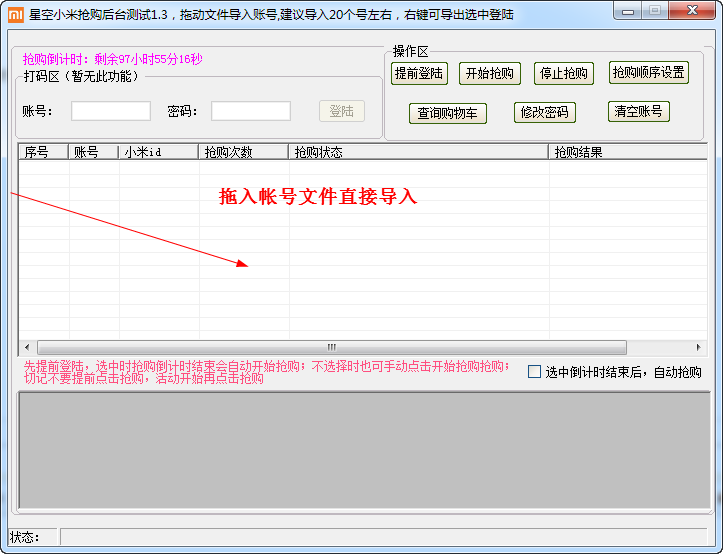Viewport: 723px width, 554px height.
Task: Clear accounts with 清空账号 button
Action: point(639,111)
